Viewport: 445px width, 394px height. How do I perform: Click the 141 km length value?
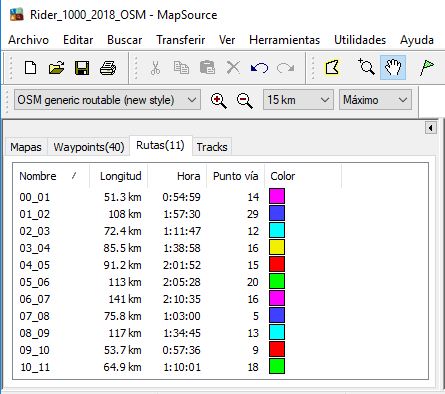[125, 299]
